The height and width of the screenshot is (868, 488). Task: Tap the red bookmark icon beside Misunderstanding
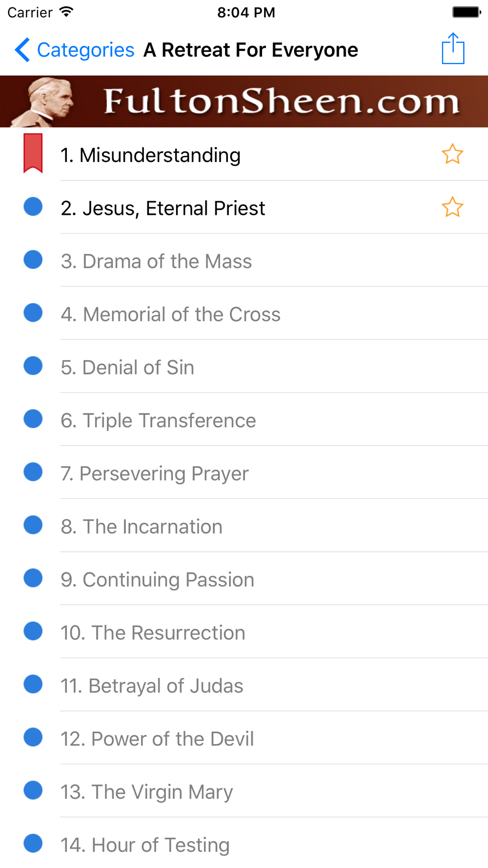[33, 153]
